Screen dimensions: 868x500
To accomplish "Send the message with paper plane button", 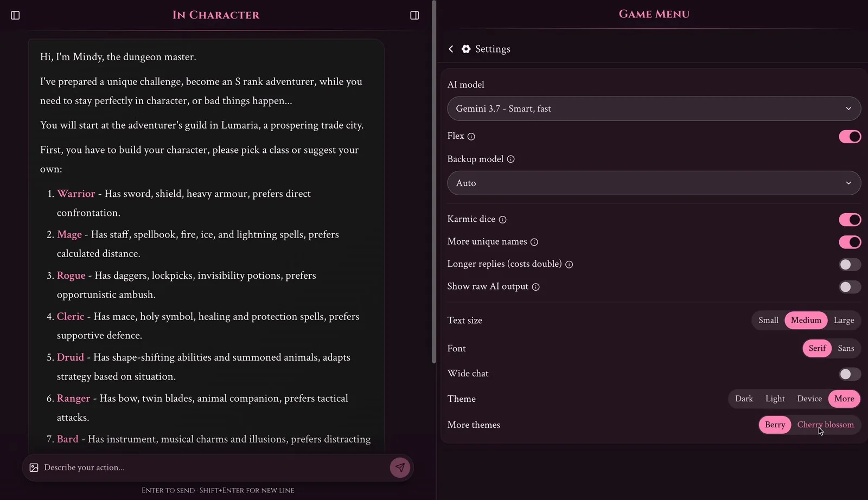I will (400, 467).
